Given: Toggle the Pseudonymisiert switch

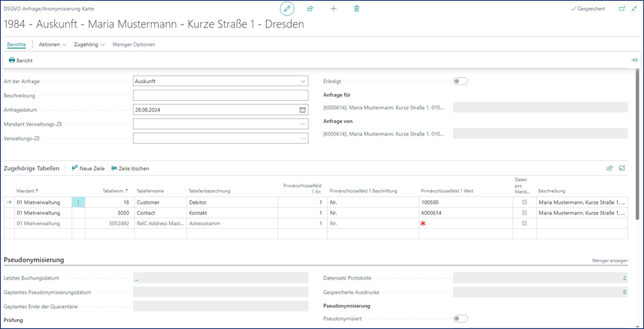Looking at the screenshot, I should (460, 318).
